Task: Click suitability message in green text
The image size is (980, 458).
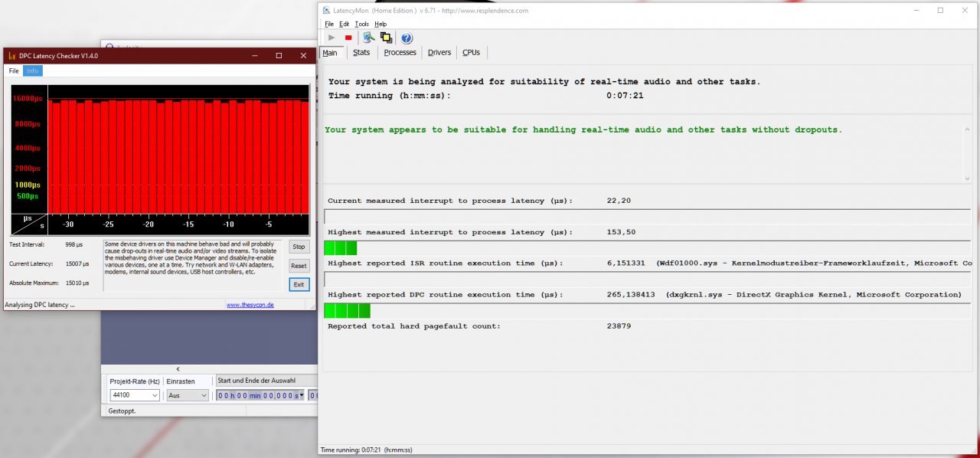Action: 583,129
